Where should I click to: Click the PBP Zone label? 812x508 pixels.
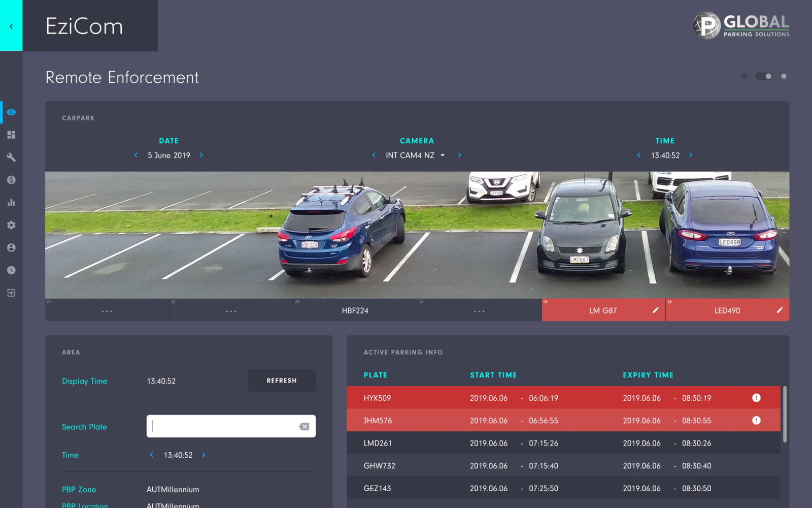tap(79, 489)
